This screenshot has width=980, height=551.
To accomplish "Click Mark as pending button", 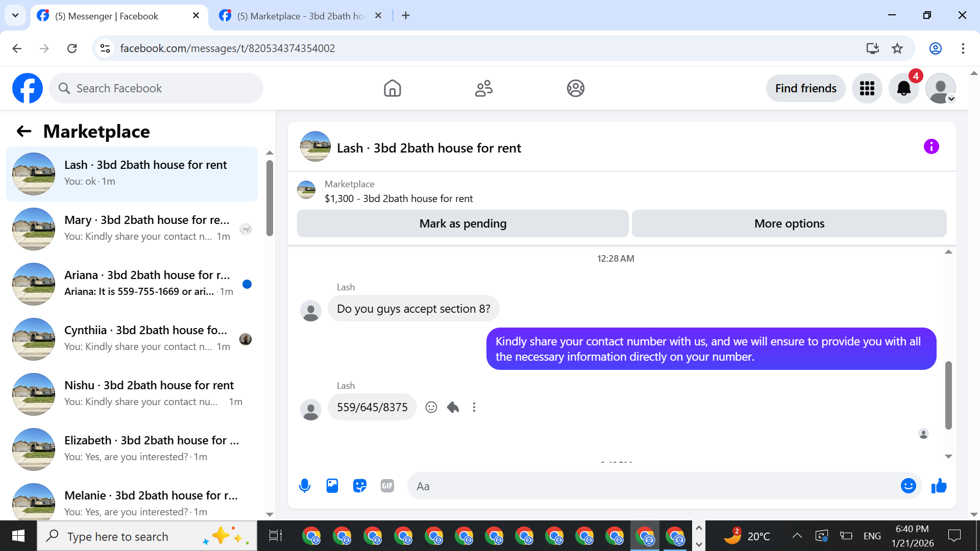I will coord(462,223).
